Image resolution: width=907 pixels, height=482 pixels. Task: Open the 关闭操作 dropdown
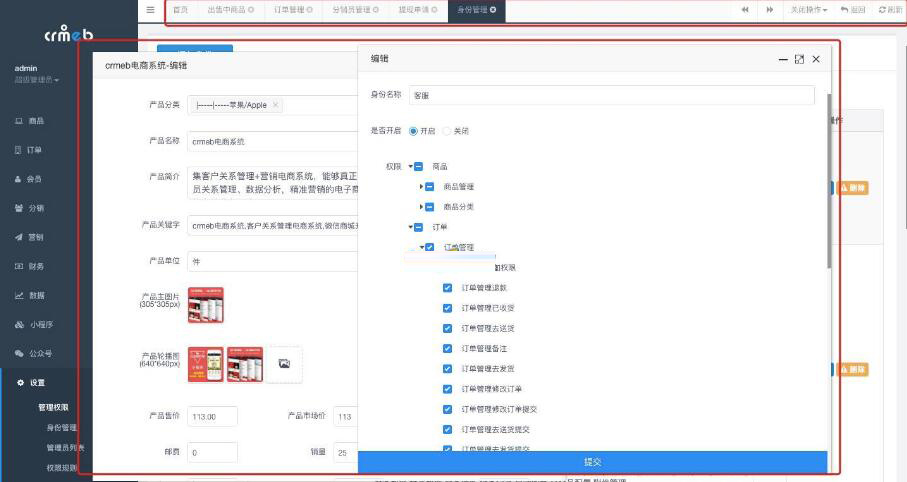(x=809, y=10)
